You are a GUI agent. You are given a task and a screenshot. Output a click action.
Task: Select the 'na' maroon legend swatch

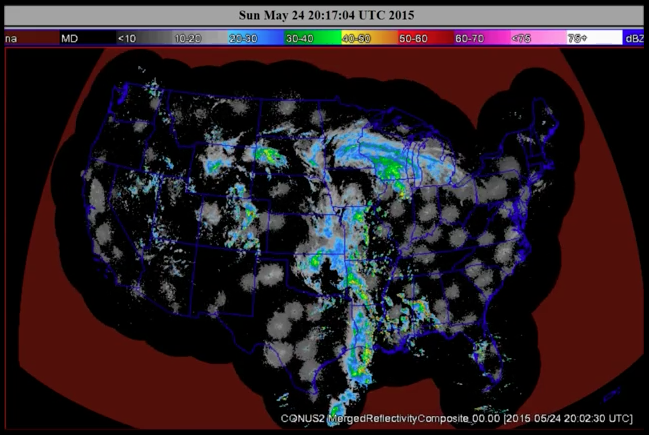32,38
